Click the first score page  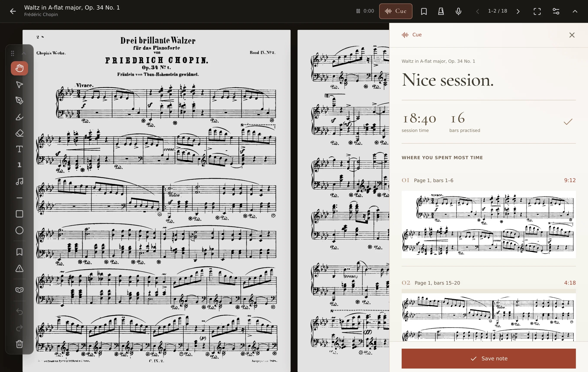[x=157, y=201]
